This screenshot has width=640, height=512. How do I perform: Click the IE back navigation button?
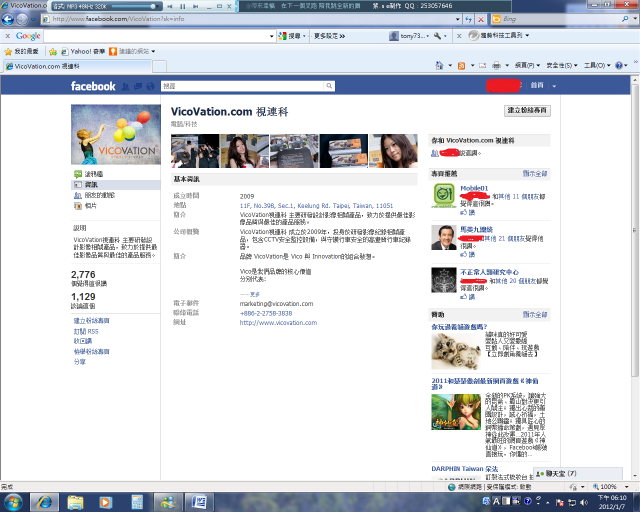pyautogui.click(x=7, y=19)
